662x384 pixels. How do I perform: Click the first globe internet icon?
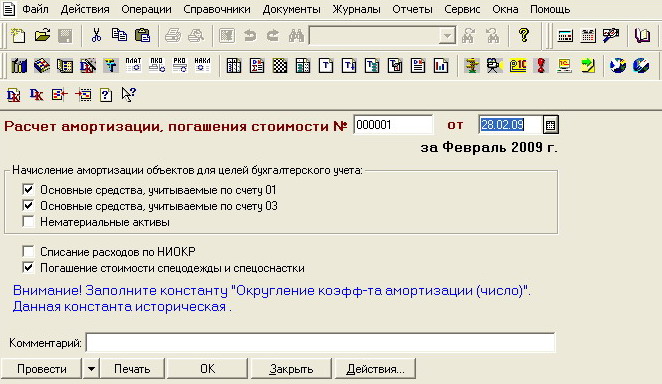click(618, 66)
